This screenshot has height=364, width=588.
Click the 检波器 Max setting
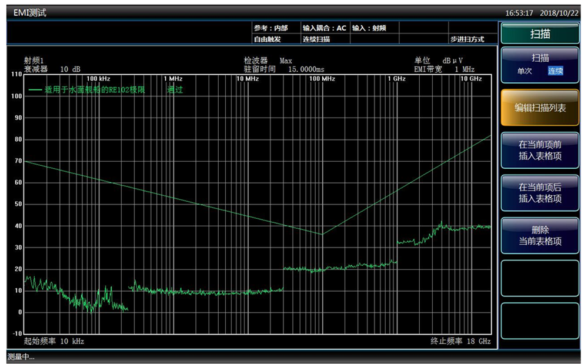268,61
